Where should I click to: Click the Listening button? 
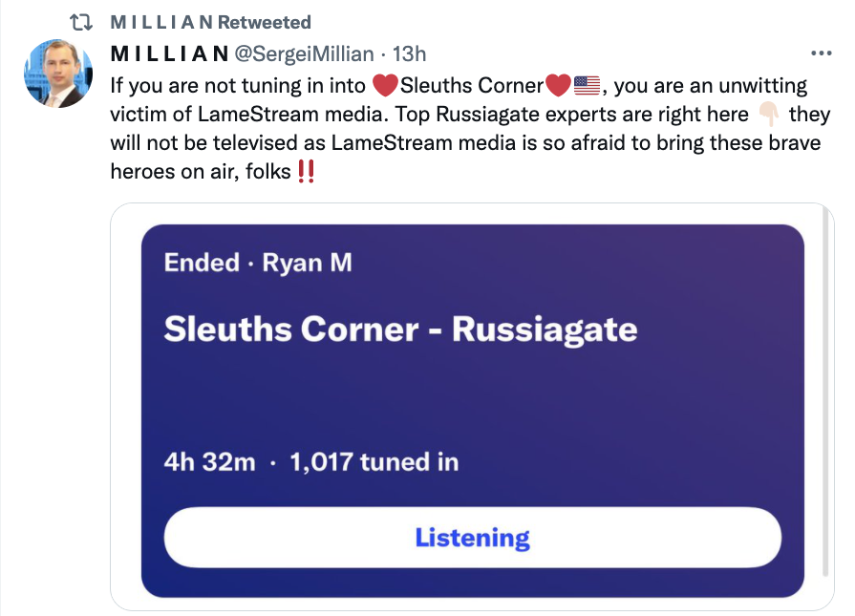pyautogui.click(x=472, y=538)
